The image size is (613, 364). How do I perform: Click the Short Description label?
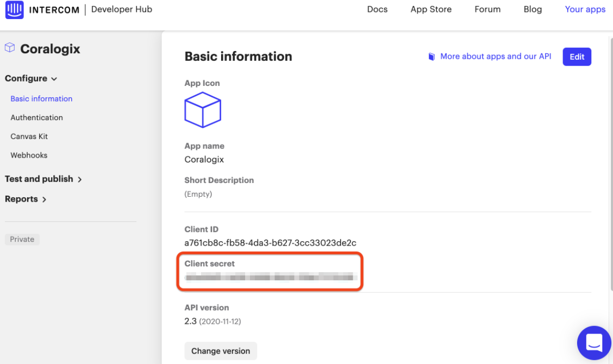pos(219,180)
